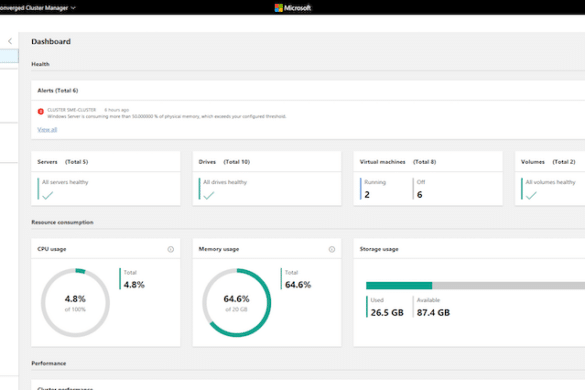
Task: Click Virtual machines (Total 8) card title
Action: coord(398,162)
